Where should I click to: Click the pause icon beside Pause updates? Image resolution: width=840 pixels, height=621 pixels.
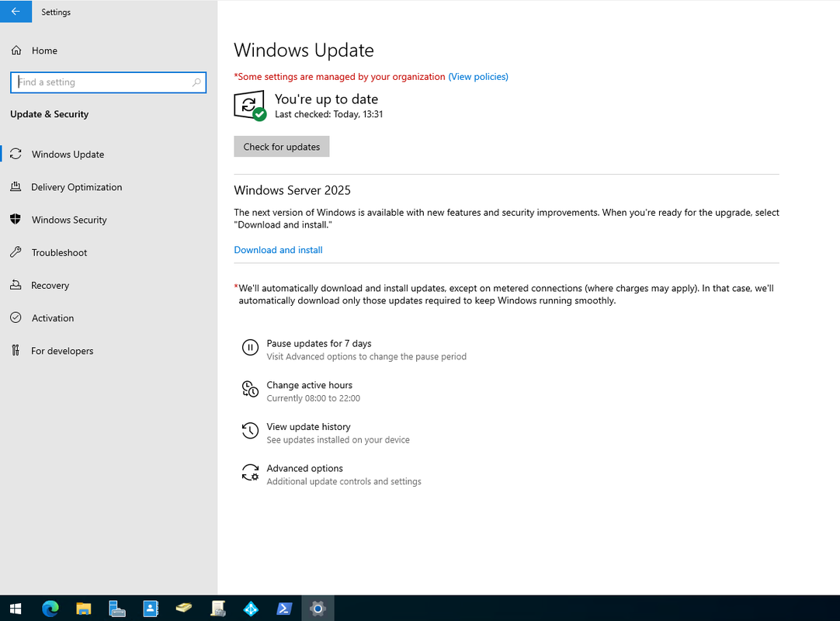pyautogui.click(x=250, y=348)
